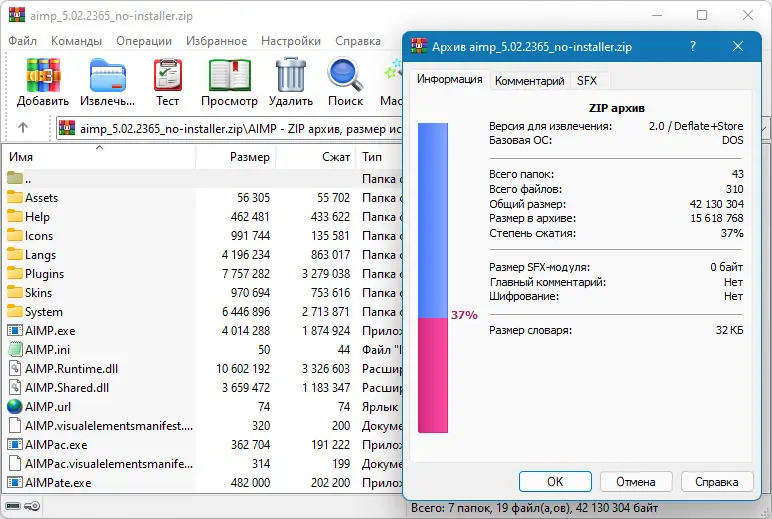
Task: Click the Справка button in dialog
Action: point(717,482)
